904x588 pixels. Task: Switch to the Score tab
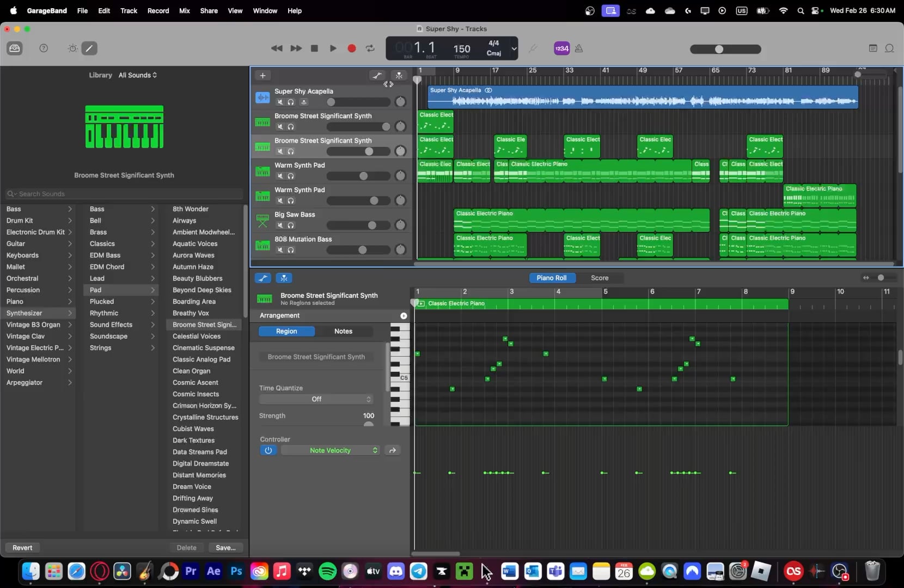click(600, 278)
